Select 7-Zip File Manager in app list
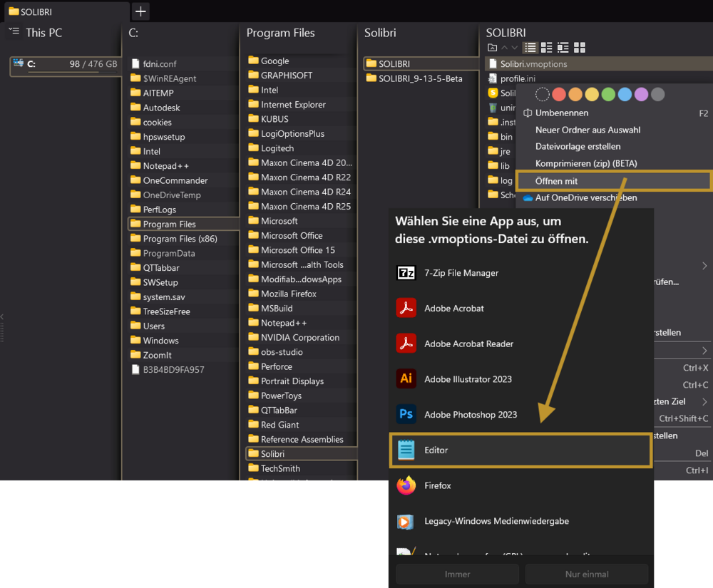The image size is (713, 588). click(x=521, y=273)
